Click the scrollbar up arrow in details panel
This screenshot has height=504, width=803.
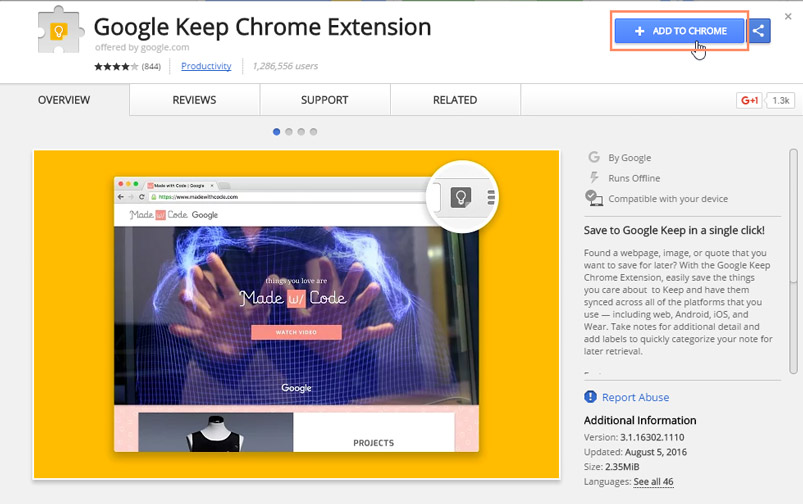794,155
